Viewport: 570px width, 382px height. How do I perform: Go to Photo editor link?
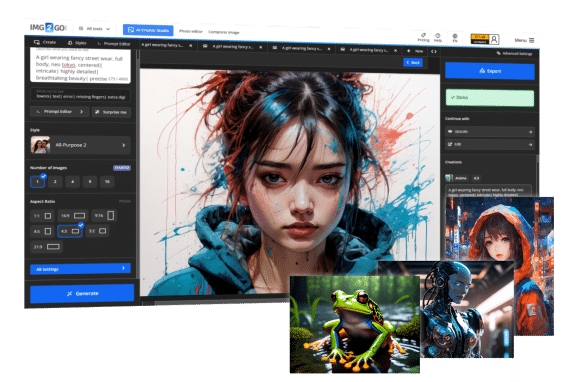[190, 31]
